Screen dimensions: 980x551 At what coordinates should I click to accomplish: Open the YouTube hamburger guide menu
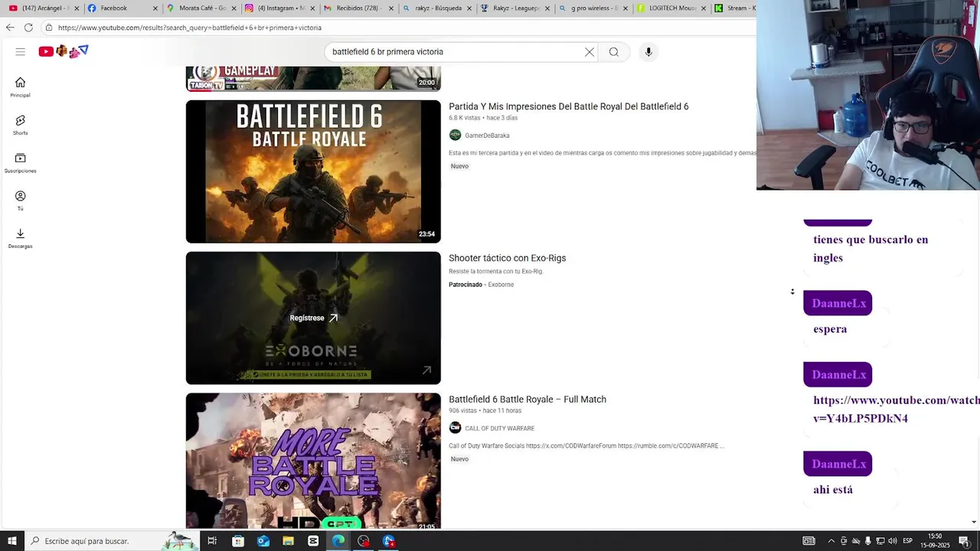[x=20, y=52]
